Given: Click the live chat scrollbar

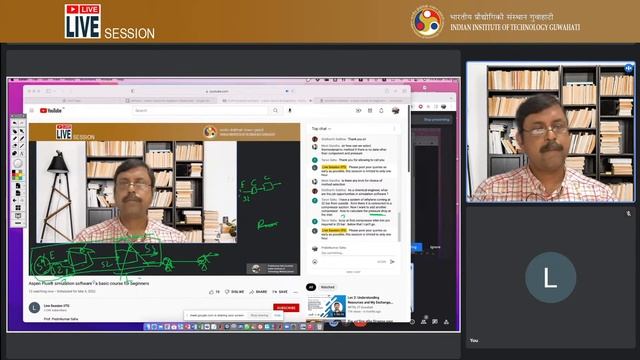Looking at the screenshot, I should point(399,227).
